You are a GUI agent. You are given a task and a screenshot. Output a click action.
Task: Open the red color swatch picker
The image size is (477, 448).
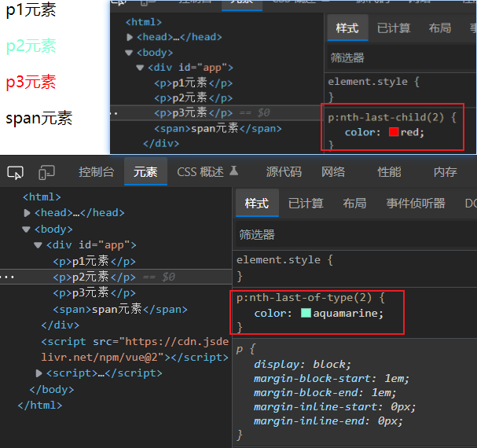[394, 132]
